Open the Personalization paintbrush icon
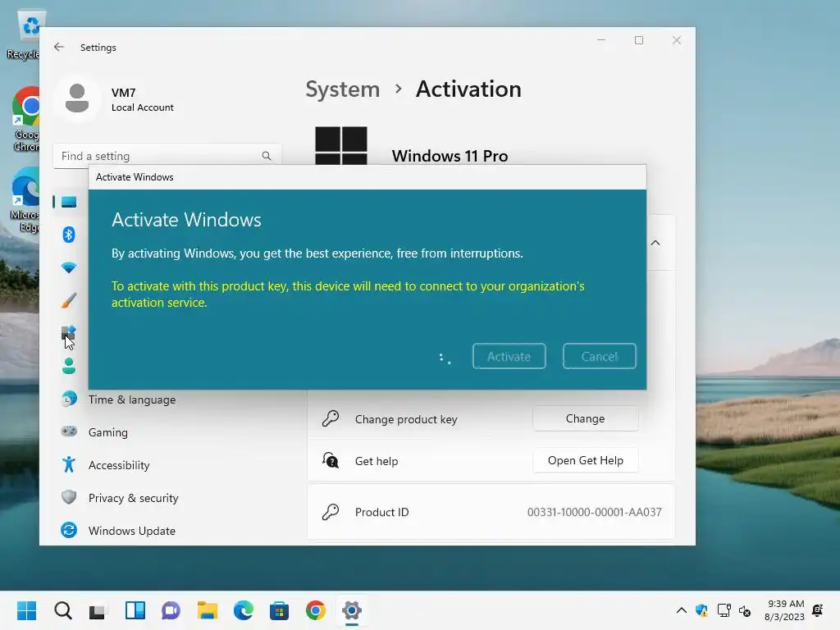The height and width of the screenshot is (630, 840). point(69,300)
